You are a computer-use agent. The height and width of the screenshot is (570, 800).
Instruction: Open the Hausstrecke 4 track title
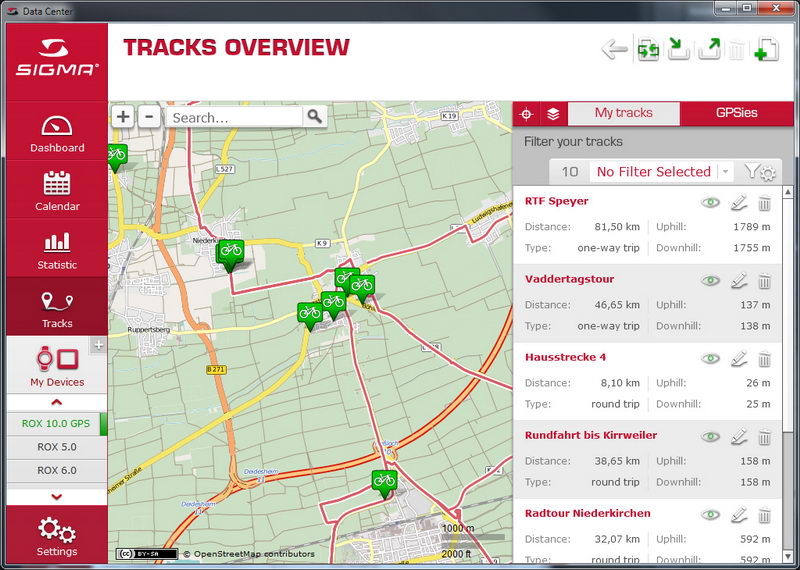tap(565, 357)
